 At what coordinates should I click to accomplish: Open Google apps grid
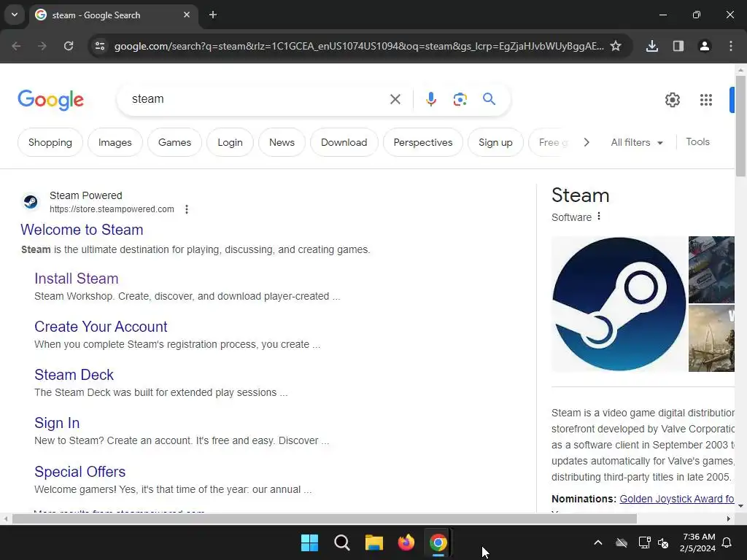coord(706,99)
